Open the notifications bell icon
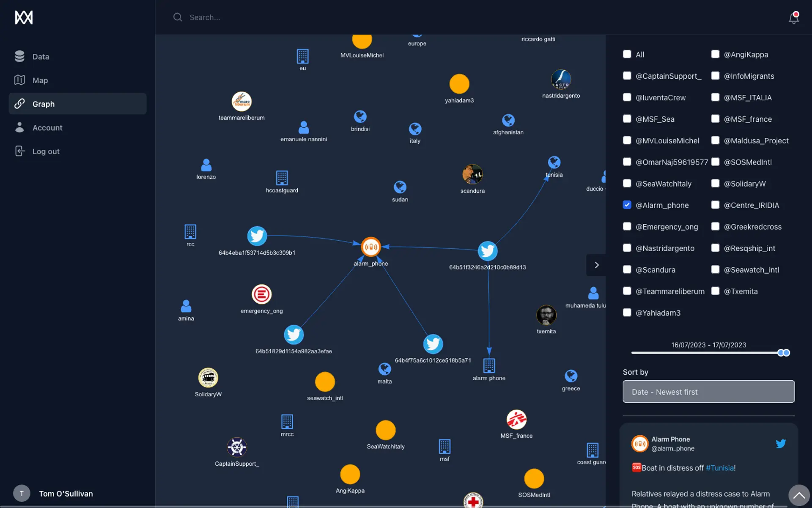 [x=793, y=18]
